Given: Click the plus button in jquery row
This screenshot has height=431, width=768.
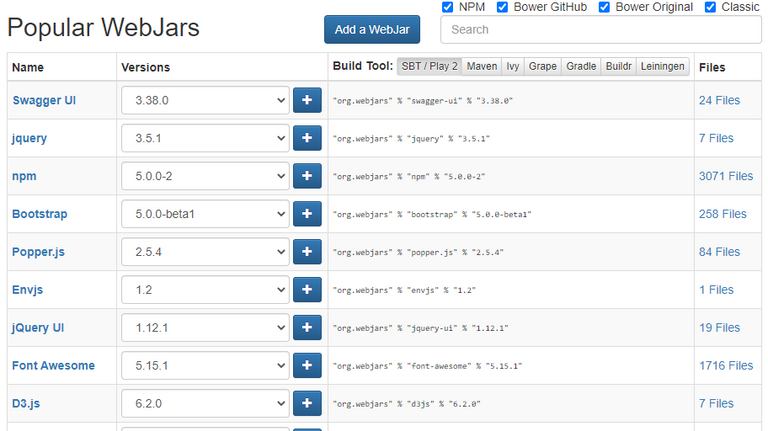Looking at the screenshot, I should click(x=307, y=138).
